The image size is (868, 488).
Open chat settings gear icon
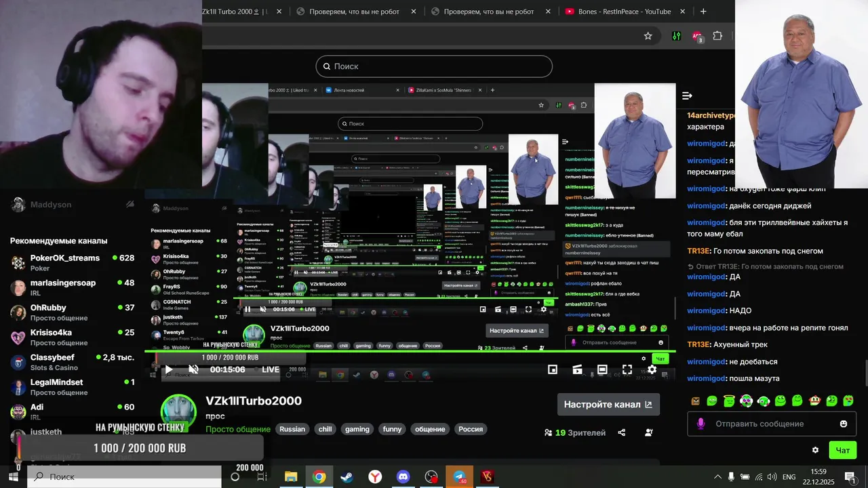click(815, 450)
